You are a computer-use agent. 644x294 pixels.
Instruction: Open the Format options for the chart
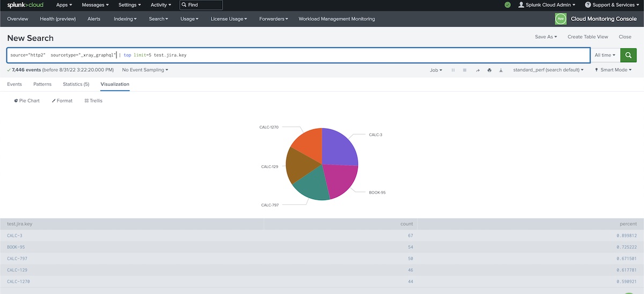[62, 101]
